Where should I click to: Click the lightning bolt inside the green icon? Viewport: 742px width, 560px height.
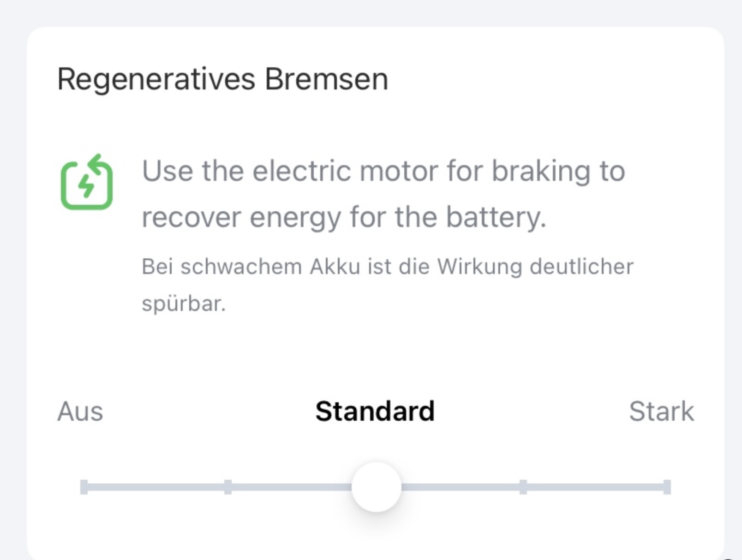(86, 186)
